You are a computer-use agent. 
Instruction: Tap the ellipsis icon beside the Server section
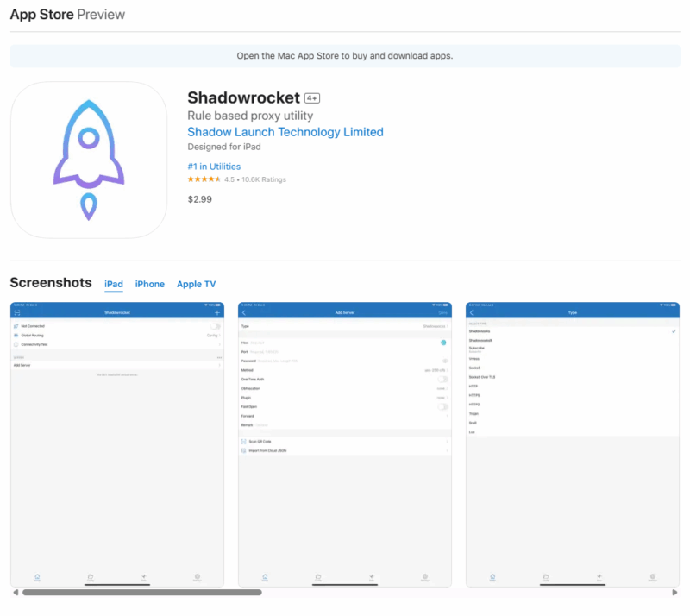click(217, 356)
